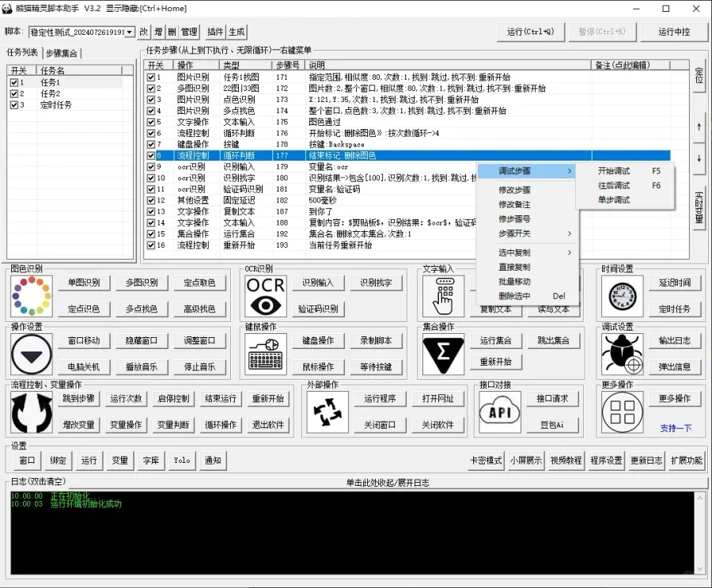This screenshot has height=588, width=712.
Task: Click the loop arrows icon in 流程控制 panel
Action: [x=31, y=411]
